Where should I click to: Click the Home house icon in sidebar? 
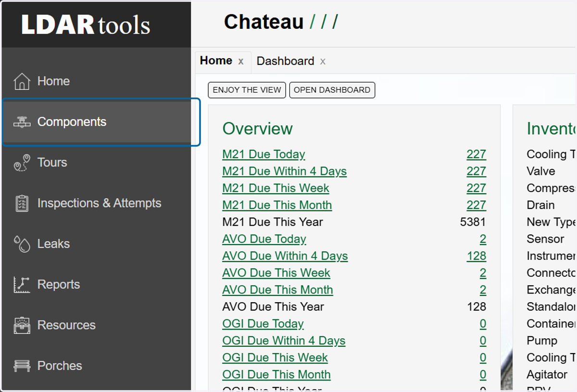22,81
